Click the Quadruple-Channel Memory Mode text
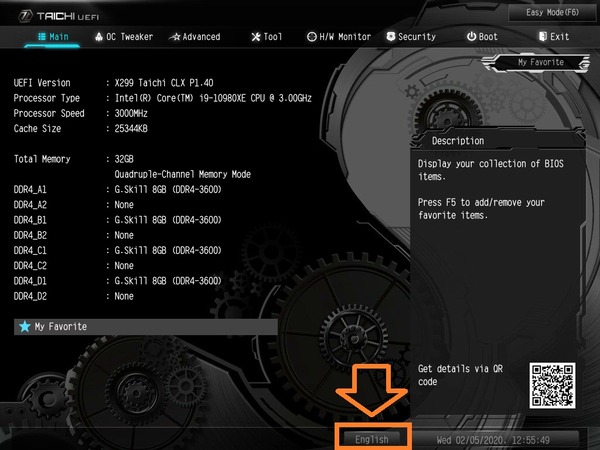The height and width of the screenshot is (450, 600). click(183, 174)
